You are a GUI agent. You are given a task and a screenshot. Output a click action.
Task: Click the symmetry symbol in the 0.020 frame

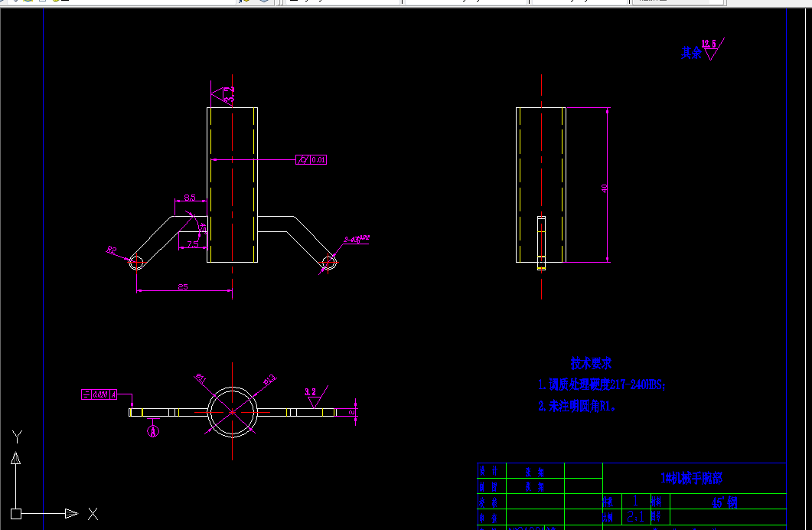point(86,394)
